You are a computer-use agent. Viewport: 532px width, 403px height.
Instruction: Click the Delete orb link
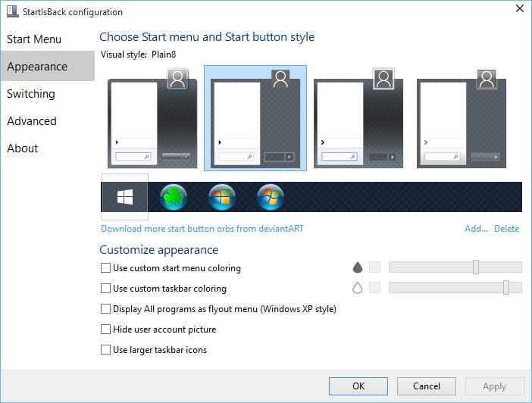point(506,229)
